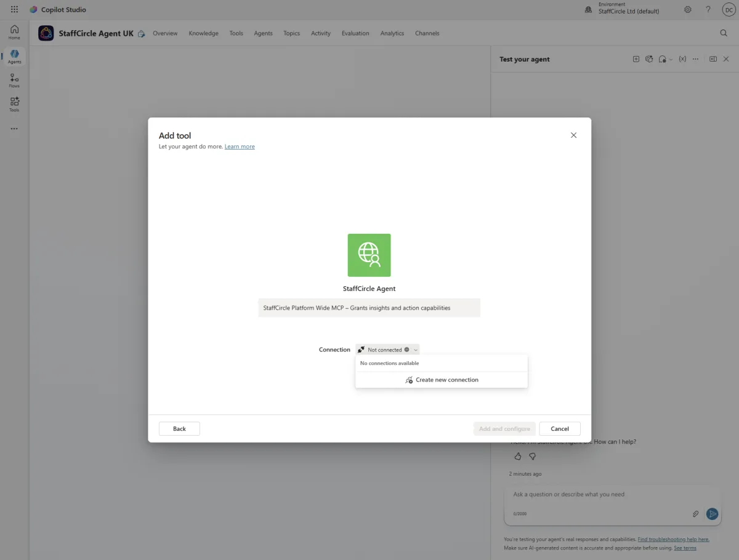Open search in the top bar
The height and width of the screenshot is (560, 739).
[x=724, y=33]
